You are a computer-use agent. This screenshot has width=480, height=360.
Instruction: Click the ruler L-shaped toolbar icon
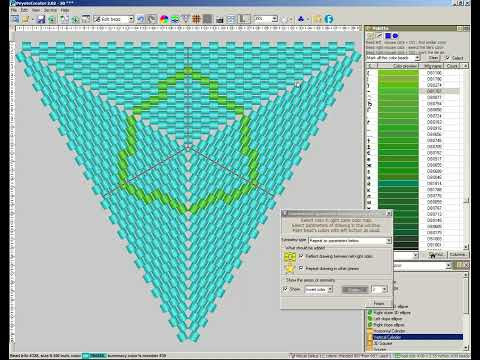tap(244, 19)
